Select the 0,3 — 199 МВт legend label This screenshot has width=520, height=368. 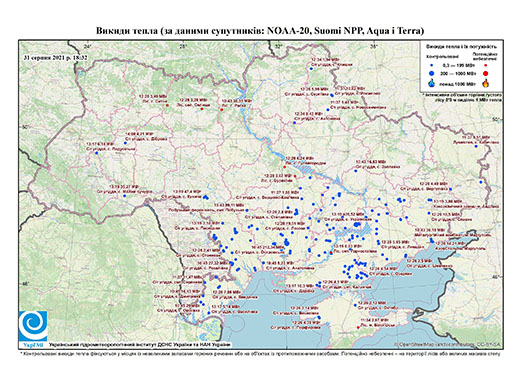point(457,65)
